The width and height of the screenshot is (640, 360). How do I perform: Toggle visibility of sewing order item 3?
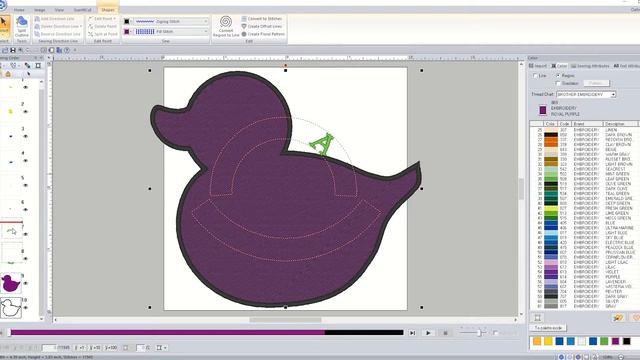[x=26, y=136]
